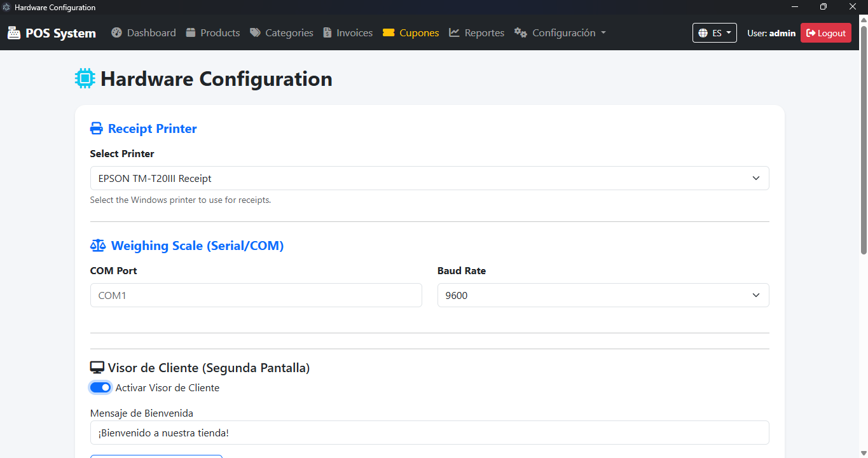This screenshot has width=868, height=458.
Task: Click the Mensaje de Bienvenida text field
Action: 429,433
